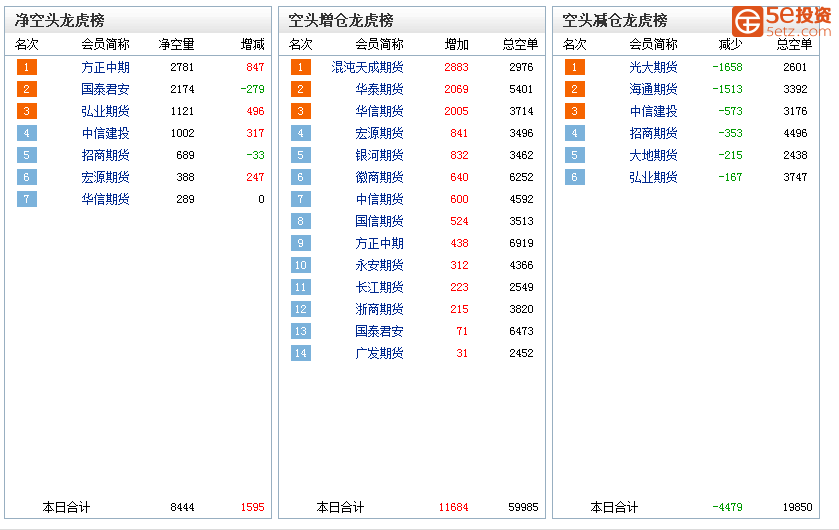839x530 pixels.
Task: Click rank 14 badge beside 广发期货
Action: pyautogui.click(x=301, y=353)
